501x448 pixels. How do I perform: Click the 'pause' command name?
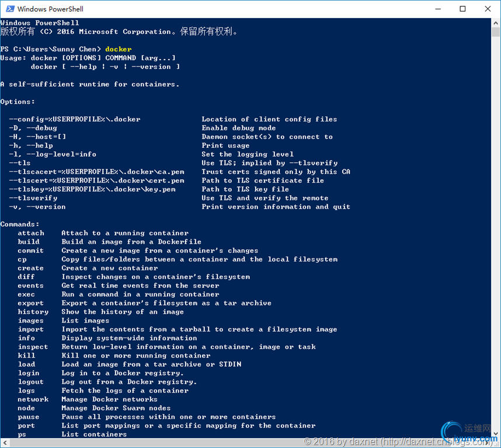29,417
